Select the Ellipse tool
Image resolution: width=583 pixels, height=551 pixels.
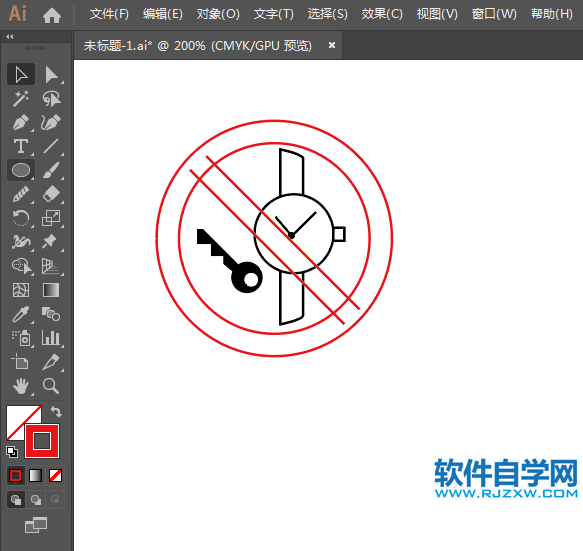tap(21, 170)
